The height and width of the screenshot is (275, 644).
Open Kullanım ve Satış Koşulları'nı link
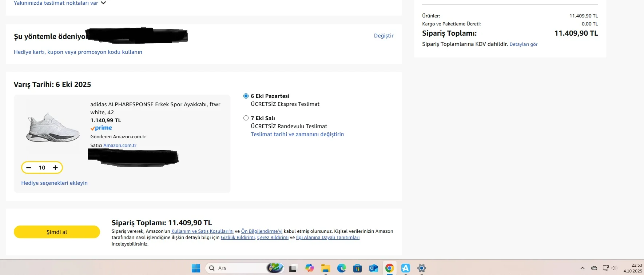click(x=202, y=231)
